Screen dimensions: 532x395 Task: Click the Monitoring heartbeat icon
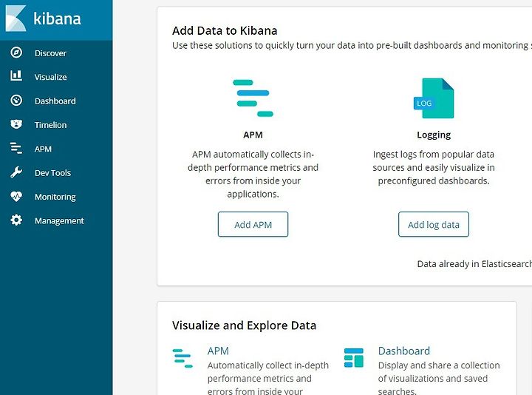[x=16, y=196]
